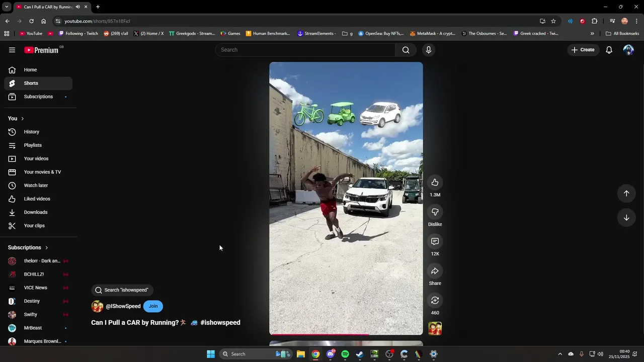This screenshot has width=644, height=362.
Task: Open the media controls icon in Chrome's toolbar
Action: 612,21
